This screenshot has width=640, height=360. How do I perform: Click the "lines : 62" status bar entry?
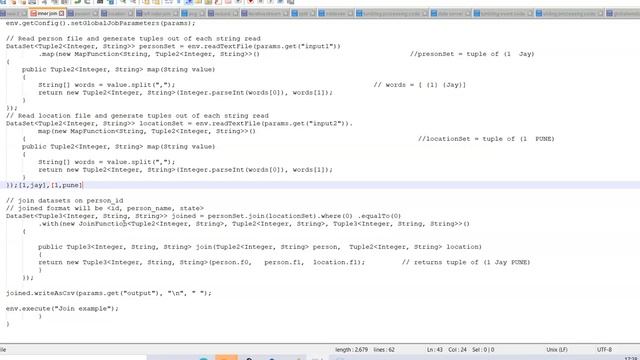click(384, 350)
